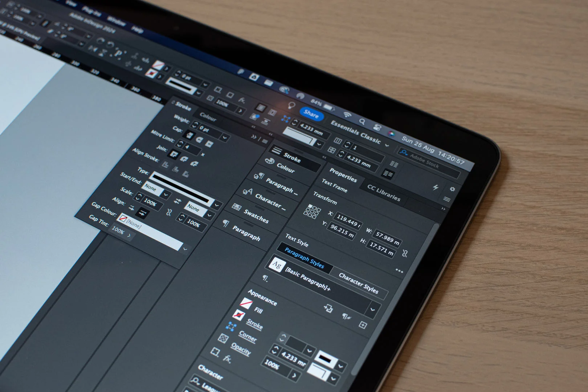Open the Basic Paragraph style dropdown
Screen dimensions: 588x392
[x=373, y=310]
